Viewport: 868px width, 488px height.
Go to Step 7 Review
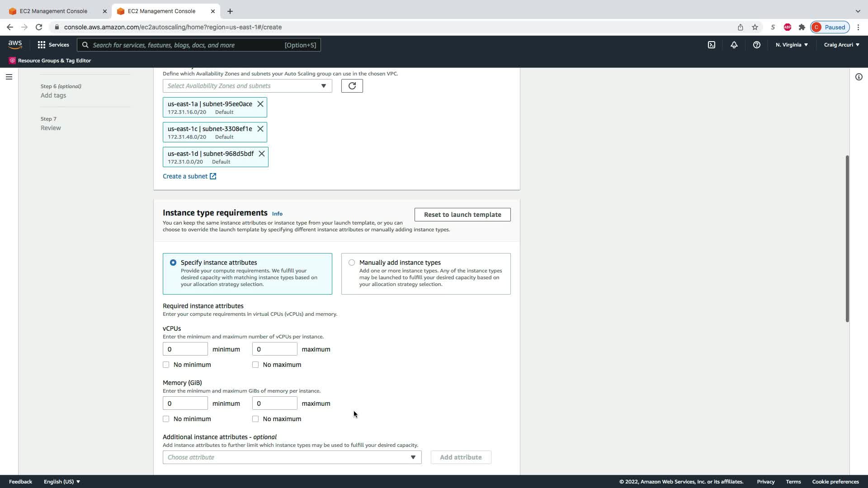[x=51, y=128]
